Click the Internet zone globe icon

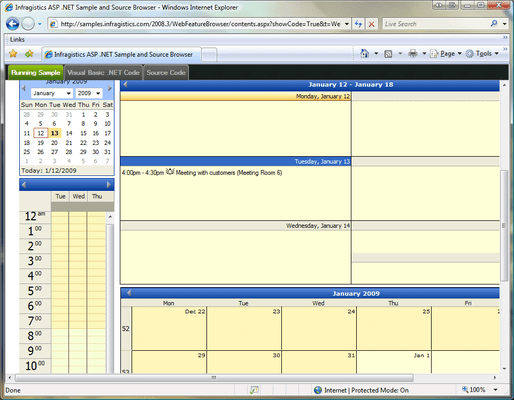tap(318, 390)
